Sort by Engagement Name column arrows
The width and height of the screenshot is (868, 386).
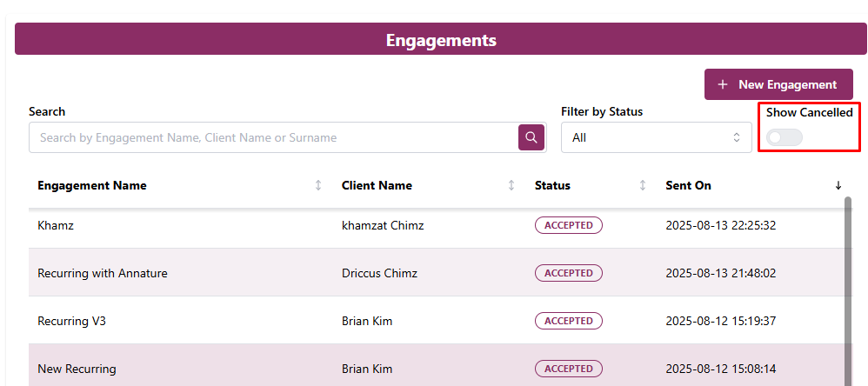click(318, 185)
